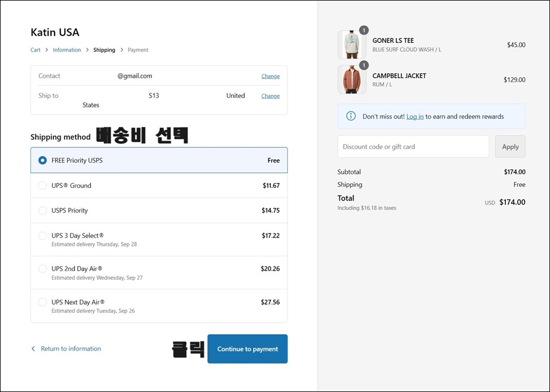This screenshot has width=550, height=392.
Task: Select the FREE Priority USPS radio button
Action: [42, 160]
